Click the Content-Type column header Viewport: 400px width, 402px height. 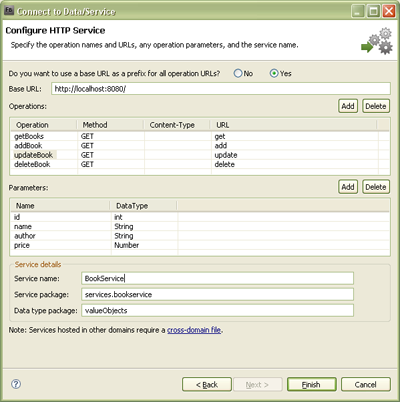(177, 125)
